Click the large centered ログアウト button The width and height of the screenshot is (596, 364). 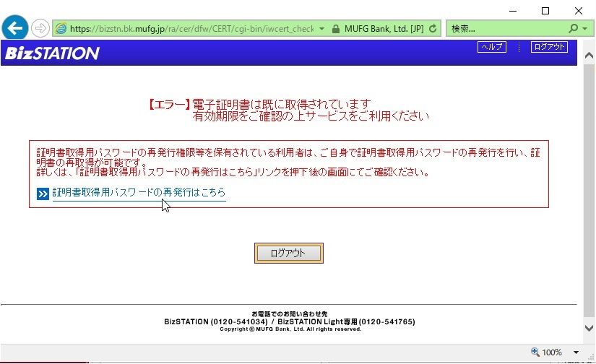[x=289, y=253]
